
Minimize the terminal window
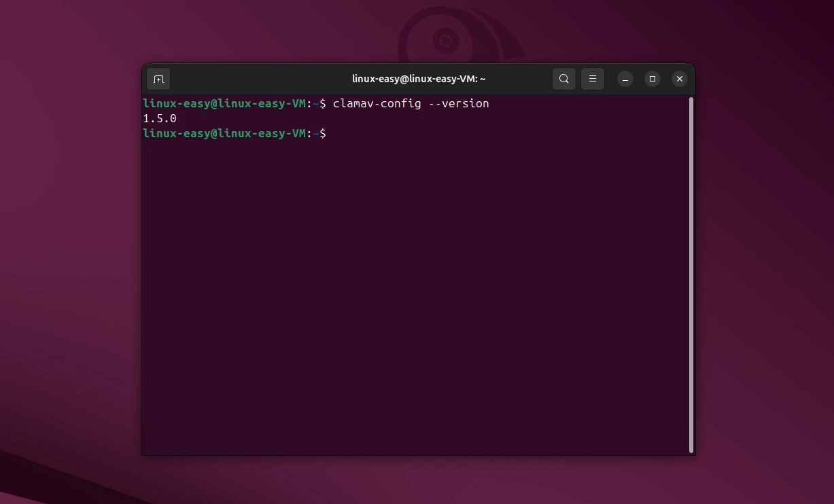click(x=625, y=79)
